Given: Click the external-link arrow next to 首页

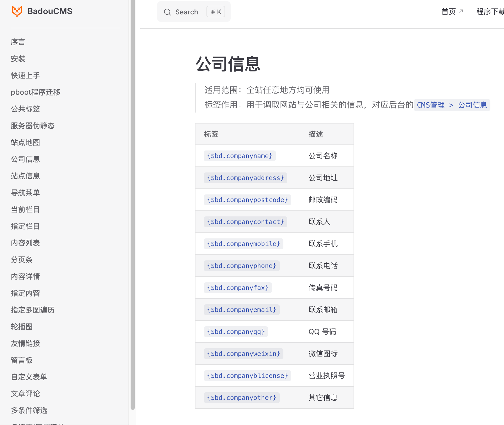Looking at the screenshot, I should [461, 11].
